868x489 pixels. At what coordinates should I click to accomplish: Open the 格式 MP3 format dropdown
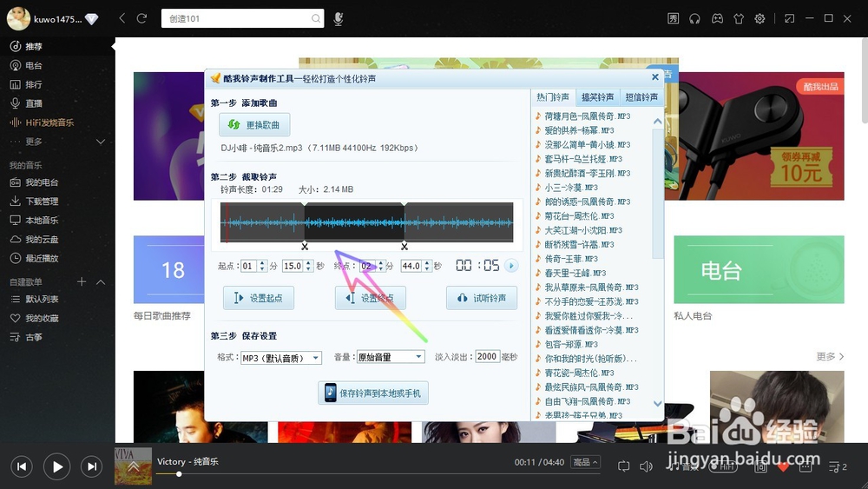click(280, 358)
